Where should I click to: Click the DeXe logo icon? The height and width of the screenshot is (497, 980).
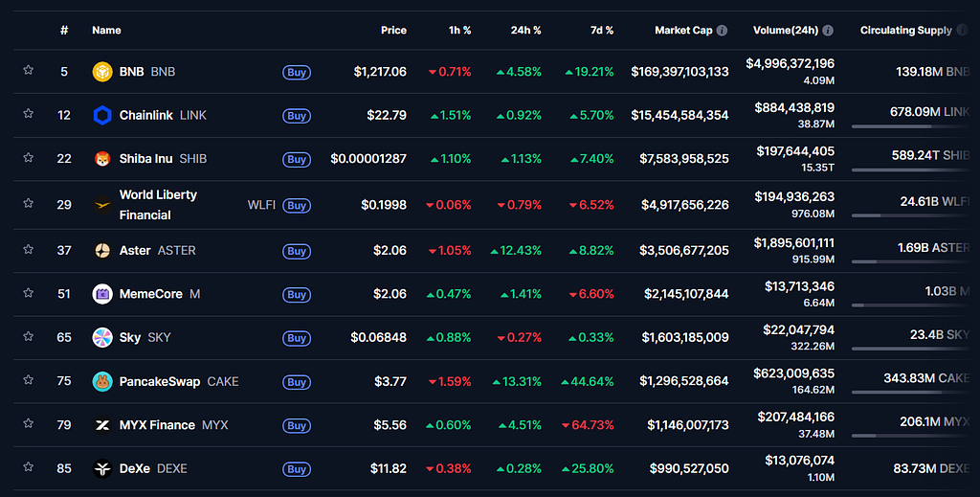click(x=102, y=468)
